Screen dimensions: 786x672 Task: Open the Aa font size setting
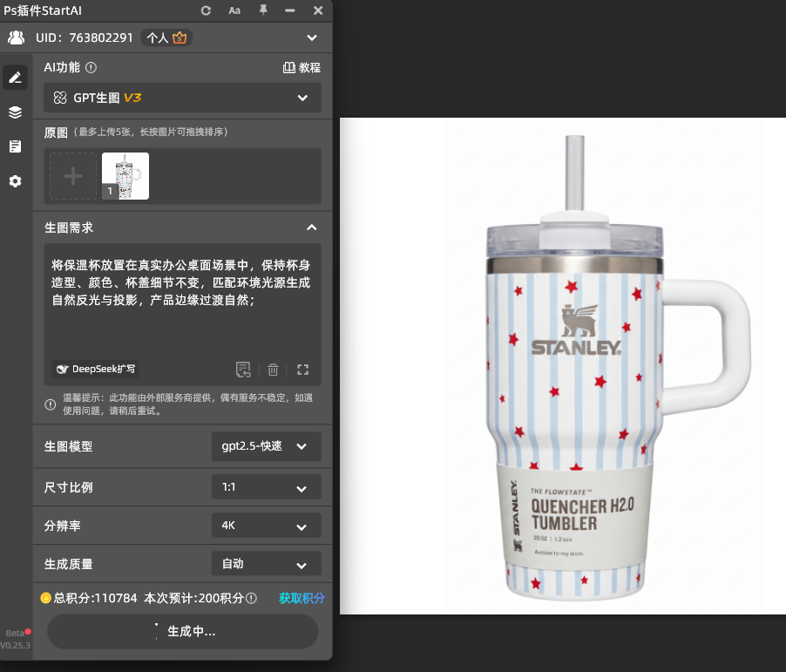coord(234,10)
